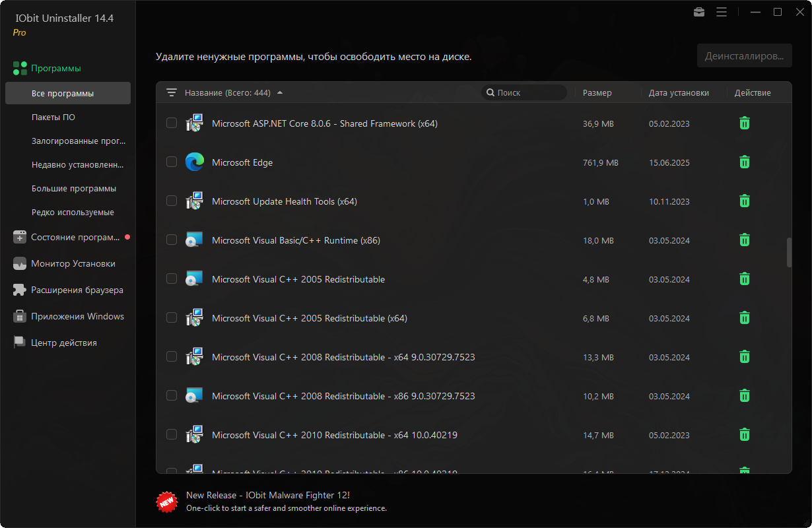Viewport: 812px width, 528px height.
Task: Click the 36,9 MB size value
Action: 598,123
